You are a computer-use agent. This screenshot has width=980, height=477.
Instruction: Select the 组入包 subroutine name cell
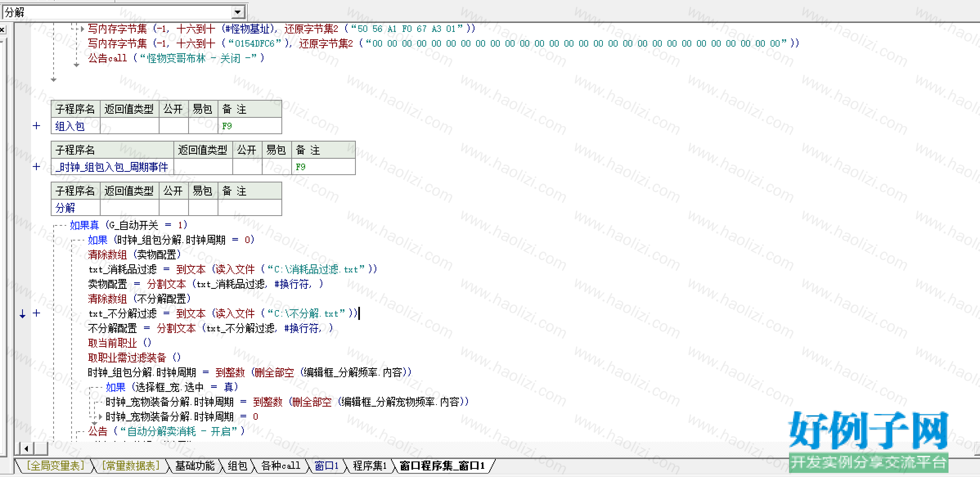click(76, 126)
